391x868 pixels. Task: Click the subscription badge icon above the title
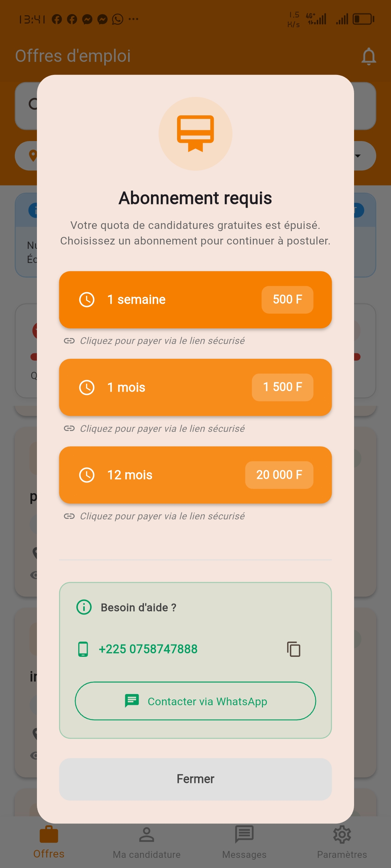coord(195,133)
